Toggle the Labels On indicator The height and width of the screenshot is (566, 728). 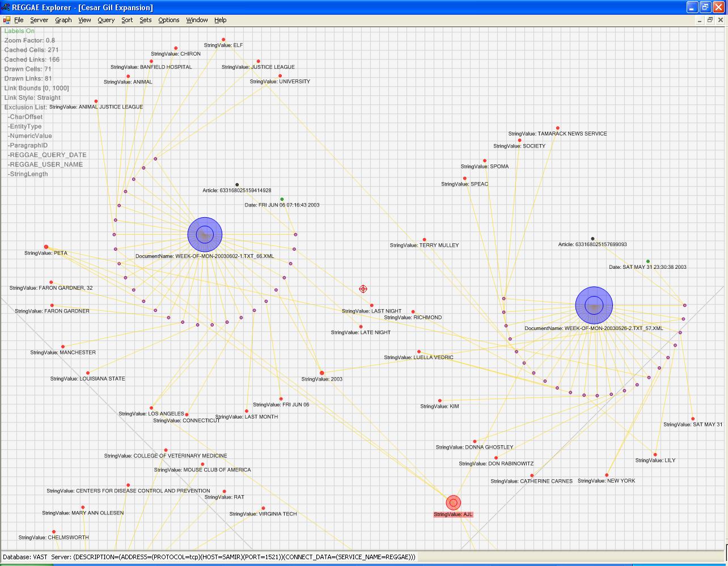click(x=19, y=31)
